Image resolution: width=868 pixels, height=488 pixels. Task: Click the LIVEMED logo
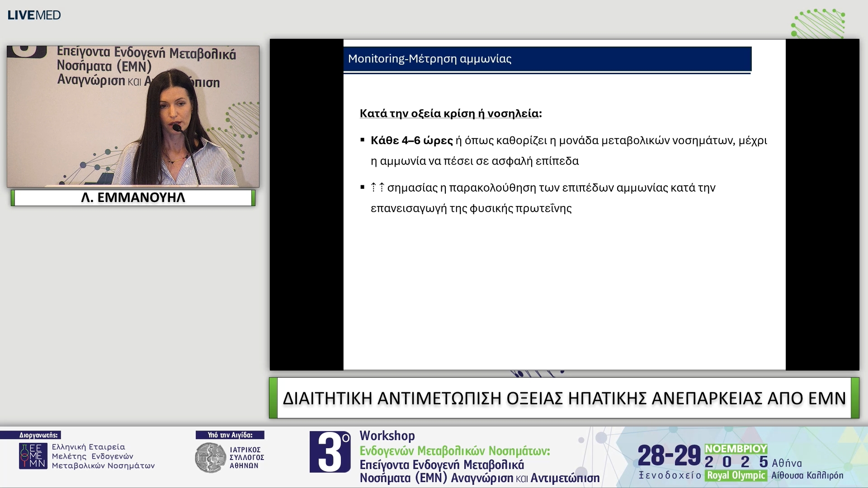[x=34, y=15]
